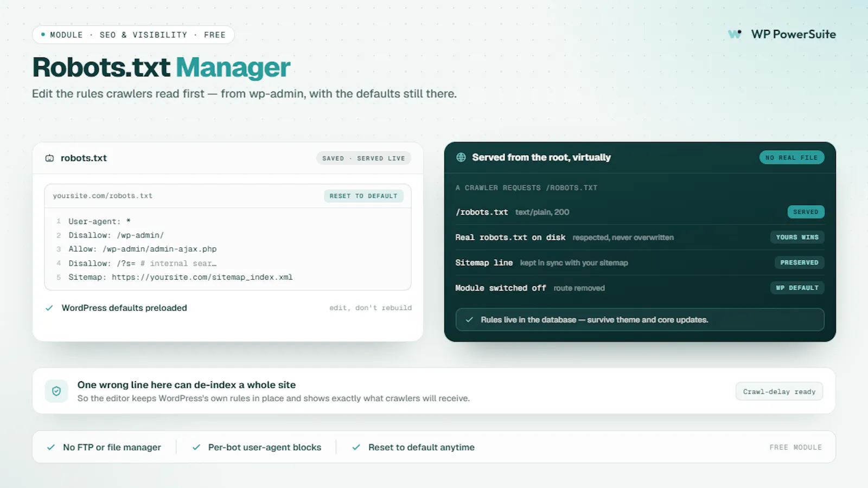Image resolution: width=868 pixels, height=488 pixels.
Task: Click 'Sitemap line' row label
Action: 484,262
